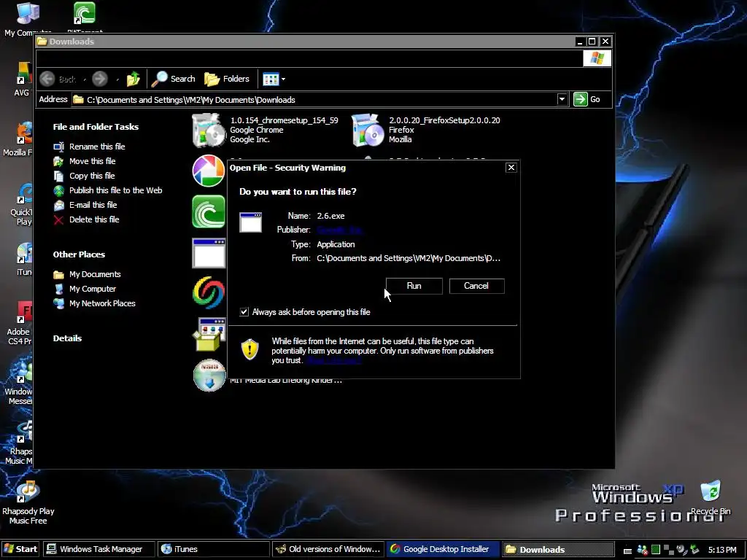Screen dimensions: 747x560
Task: Click into the Address path field
Action: pos(314,99)
